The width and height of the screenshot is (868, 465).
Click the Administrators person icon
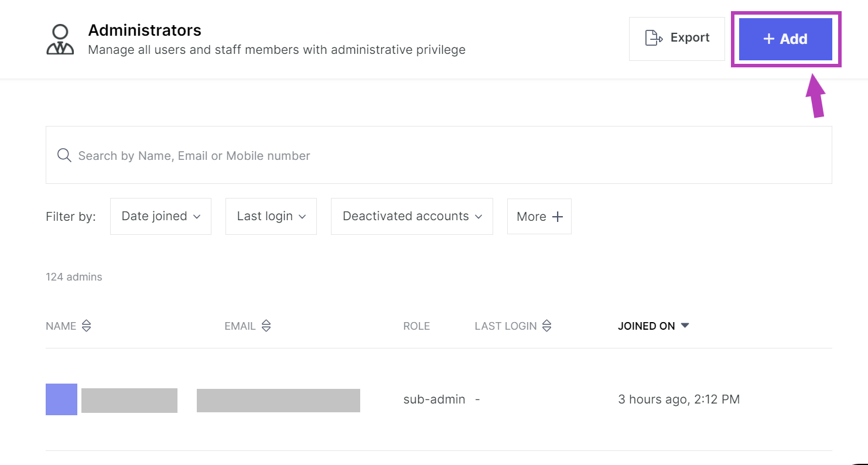60,40
